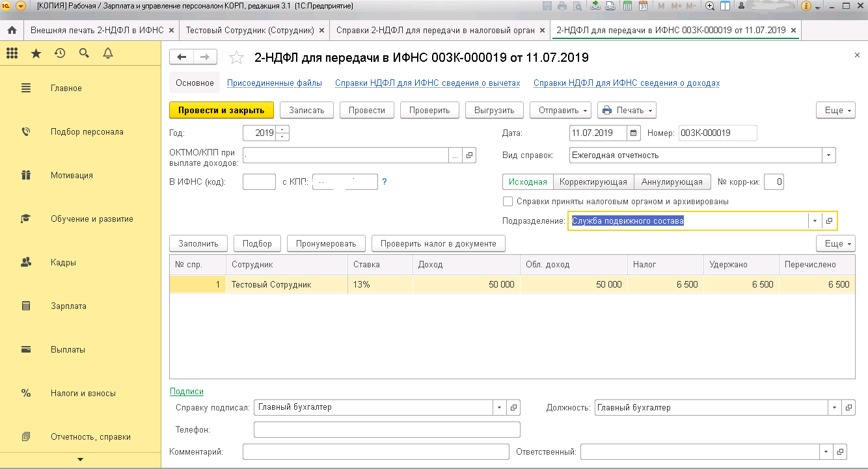Click the ellipsis button in ОКТМО/КПП field

(x=455, y=155)
